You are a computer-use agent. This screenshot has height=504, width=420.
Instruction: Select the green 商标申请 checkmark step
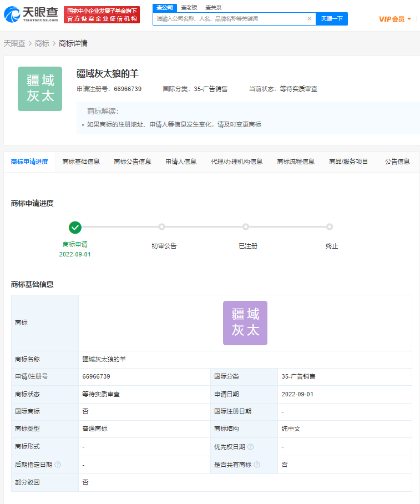tap(75, 228)
